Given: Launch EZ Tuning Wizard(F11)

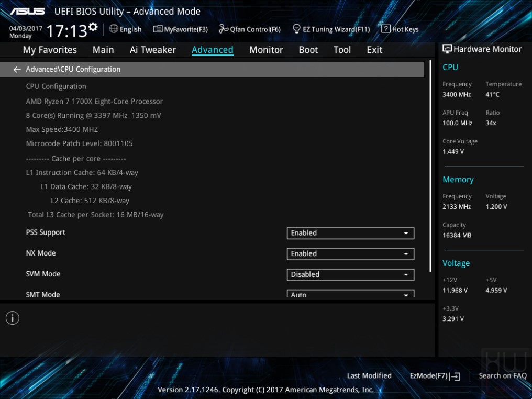Looking at the screenshot, I should point(331,29).
